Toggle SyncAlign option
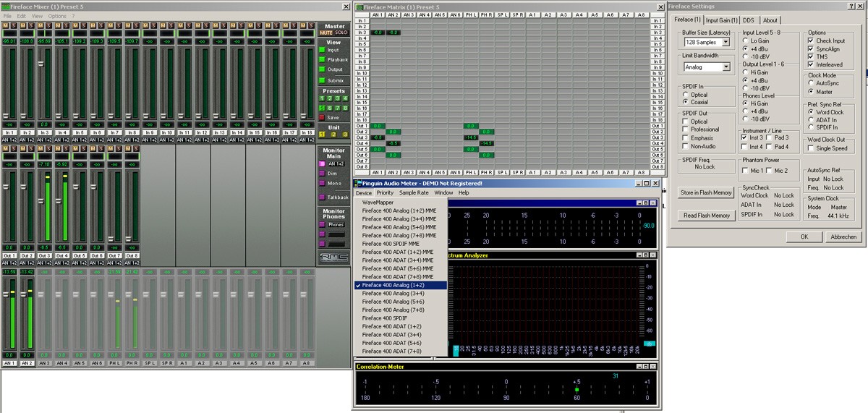 click(x=810, y=48)
